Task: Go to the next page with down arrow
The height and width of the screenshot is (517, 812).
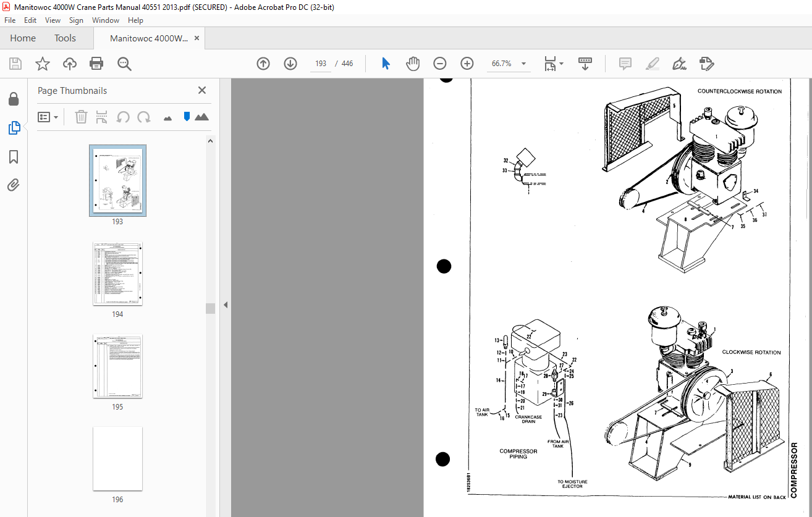Action: (290, 64)
